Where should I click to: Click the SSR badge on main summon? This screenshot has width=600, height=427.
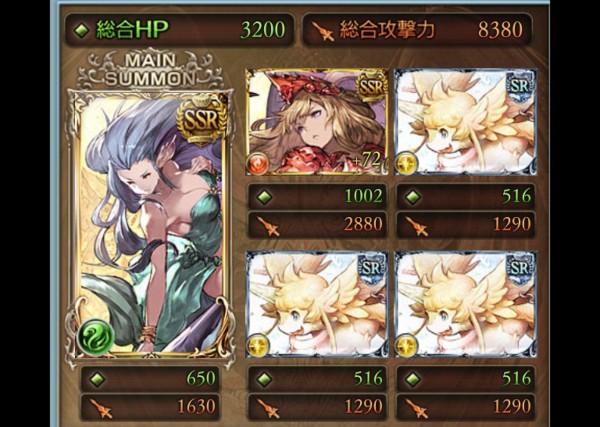(201, 119)
